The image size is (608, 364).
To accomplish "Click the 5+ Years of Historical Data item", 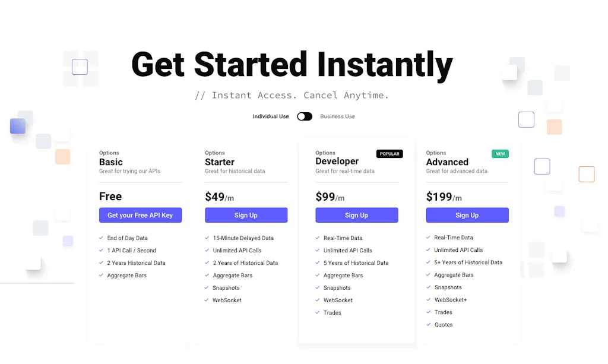I will point(468,262).
